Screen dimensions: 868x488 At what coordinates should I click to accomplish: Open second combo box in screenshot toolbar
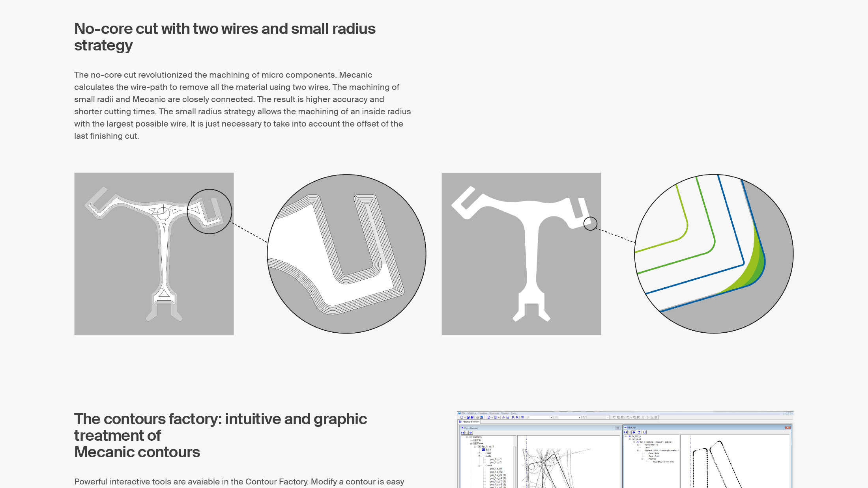570,417
